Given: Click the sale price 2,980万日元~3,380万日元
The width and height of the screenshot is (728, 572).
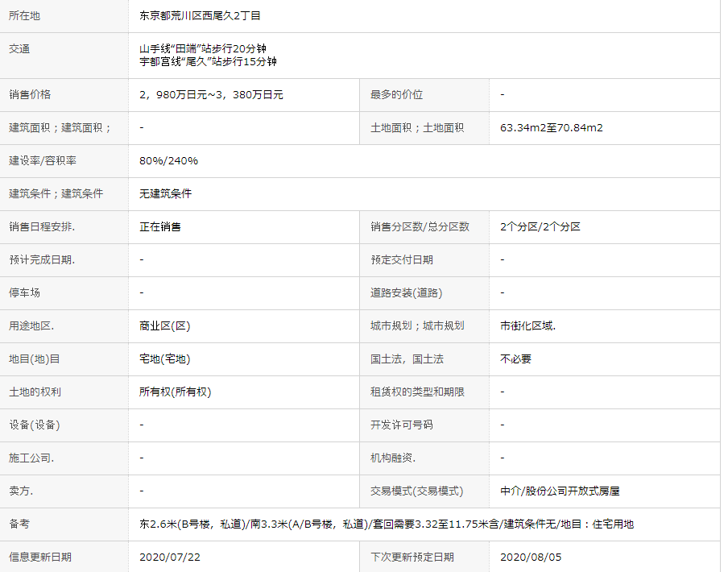Looking at the screenshot, I should click(x=211, y=94).
